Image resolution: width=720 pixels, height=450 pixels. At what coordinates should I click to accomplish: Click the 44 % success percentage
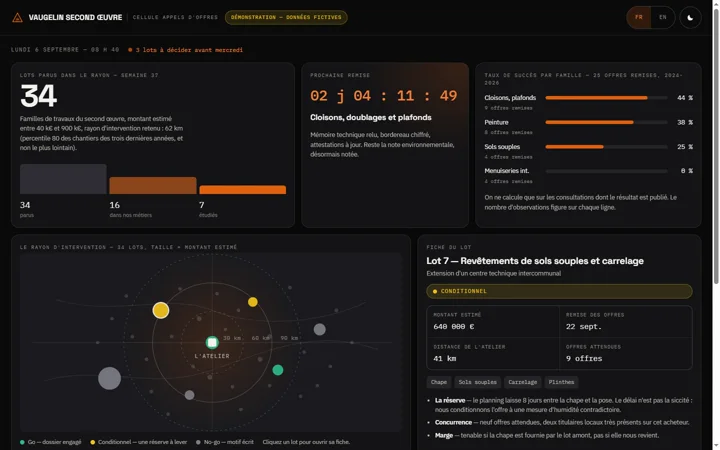tap(685, 98)
